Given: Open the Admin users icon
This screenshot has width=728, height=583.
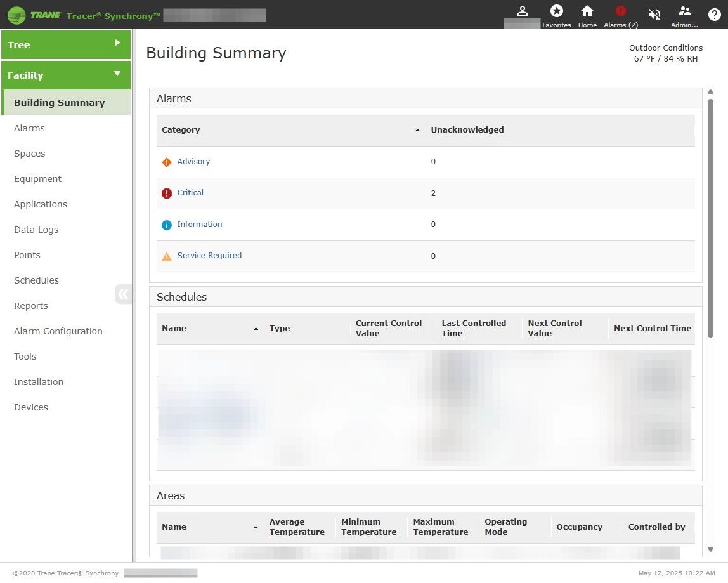Looking at the screenshot, I should click(x=684, y=11).
